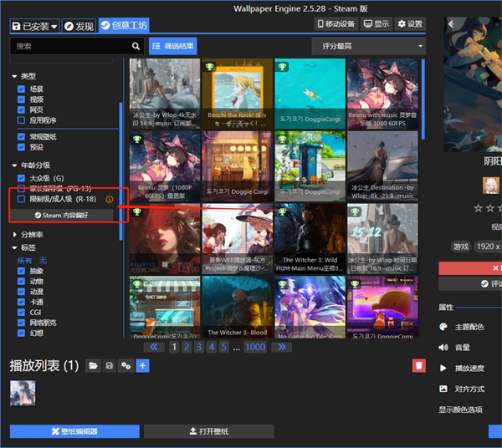
Task: Toggle the 卡通 tag checkbox
Action: (21, 302)
